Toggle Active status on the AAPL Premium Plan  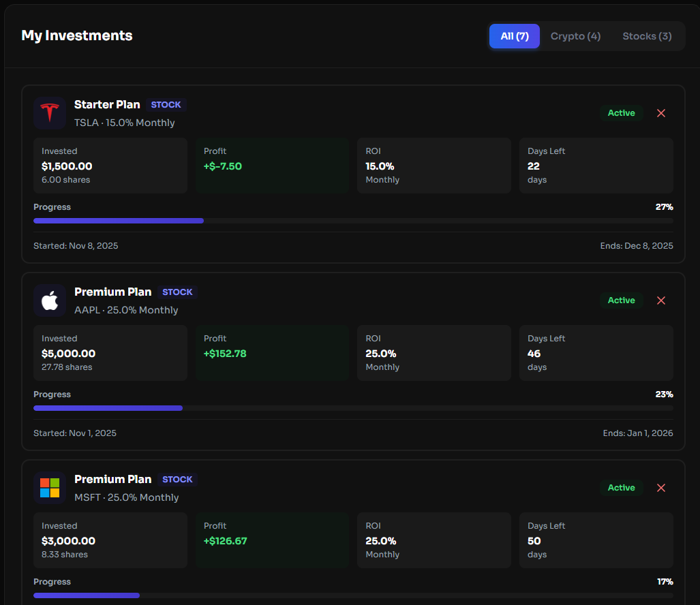(x=621, y=300)
